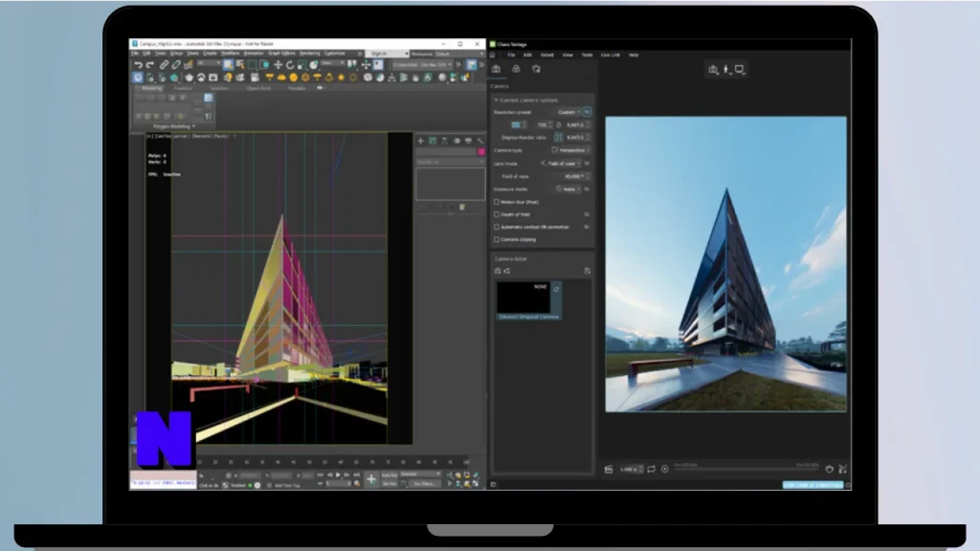Click the Vantage home icon

[493, 55]
